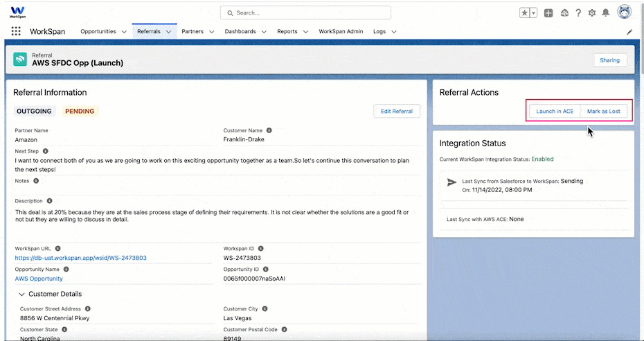Select the Partners tab

pos(193,32)
